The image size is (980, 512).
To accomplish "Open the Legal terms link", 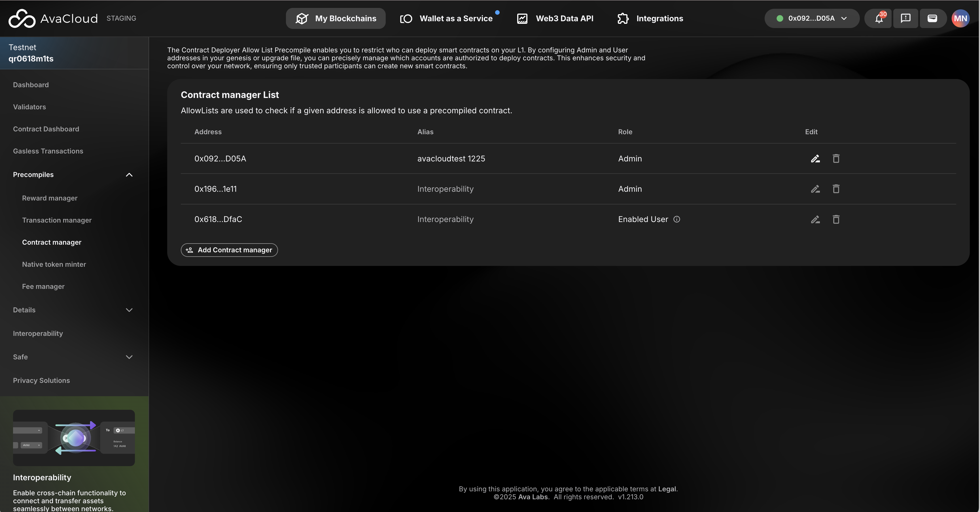I will pyautogui.click(x=667, y=489).
